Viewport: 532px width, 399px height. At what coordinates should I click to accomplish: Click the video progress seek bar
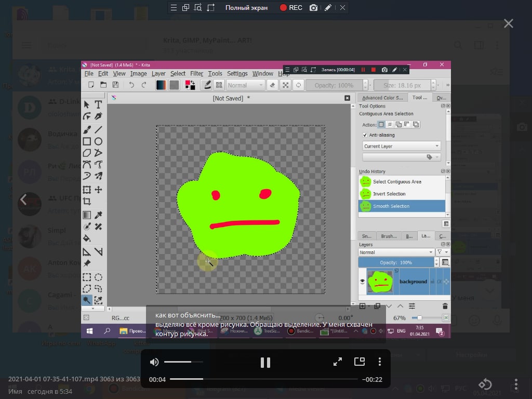263,379
